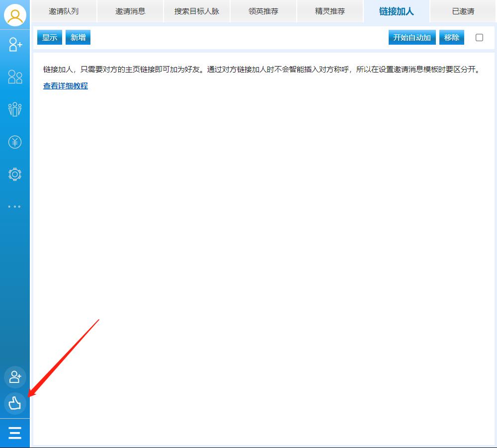View the 已邀请 tab

(x=463, y=11)
